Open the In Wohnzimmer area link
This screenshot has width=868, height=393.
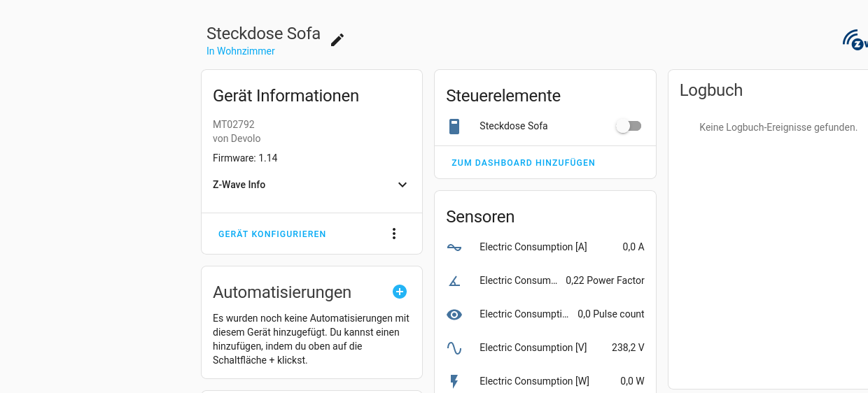[241, 51]
